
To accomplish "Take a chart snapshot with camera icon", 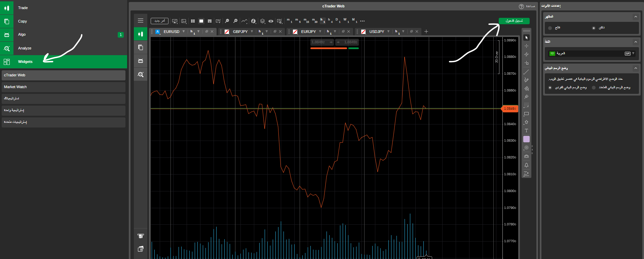I will tap(526, 156).
